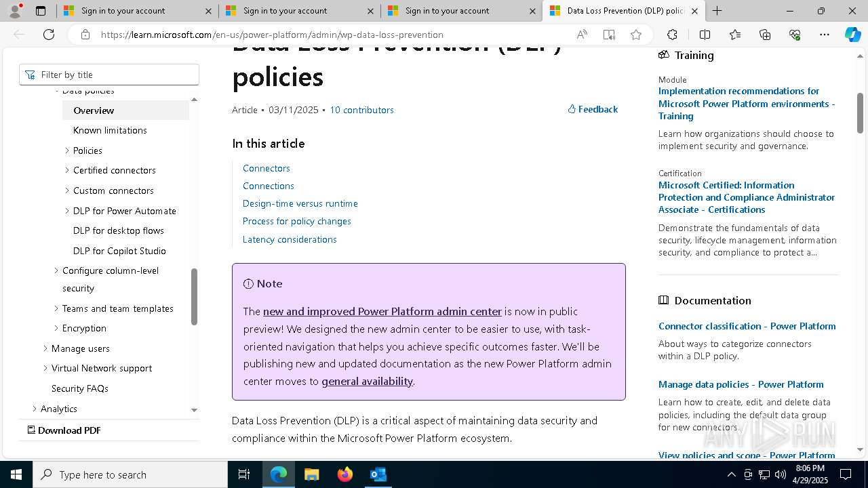Jump to the Connectors section

[x=267, y=168]
